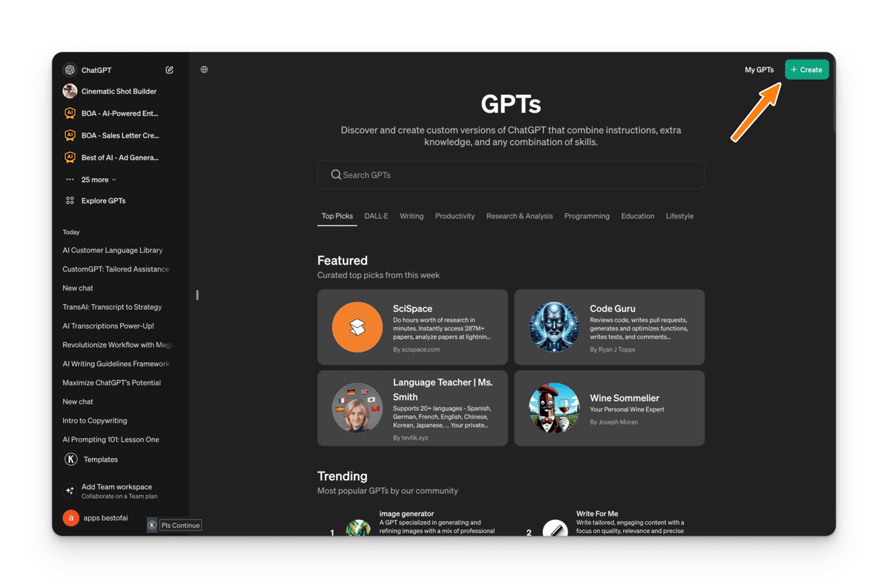Viewport: 888px width, 588px height.
Task: Open the Research & Analysis tab
Action: 520,216
